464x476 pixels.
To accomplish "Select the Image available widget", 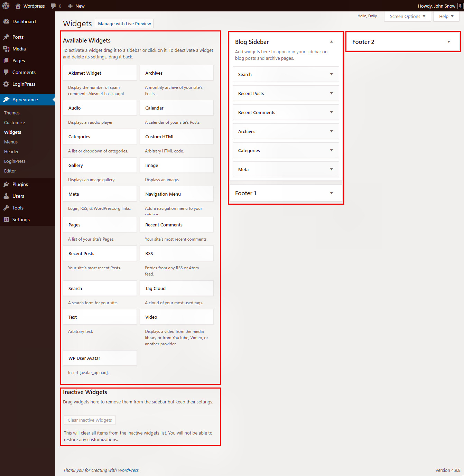I will (177, 165).
